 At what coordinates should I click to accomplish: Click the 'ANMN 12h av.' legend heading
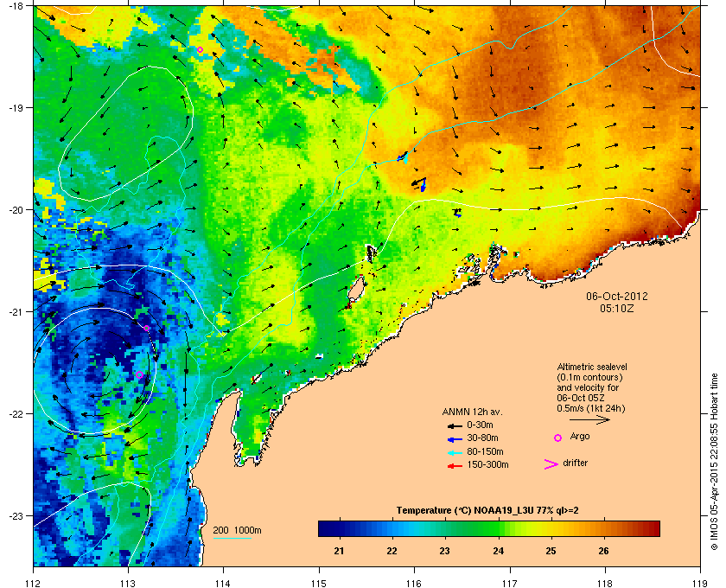(472, 412)
